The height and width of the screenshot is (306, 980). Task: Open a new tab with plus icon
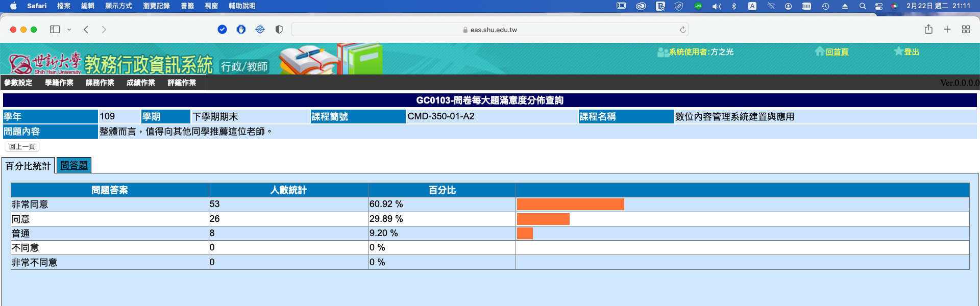pos(947,30)
